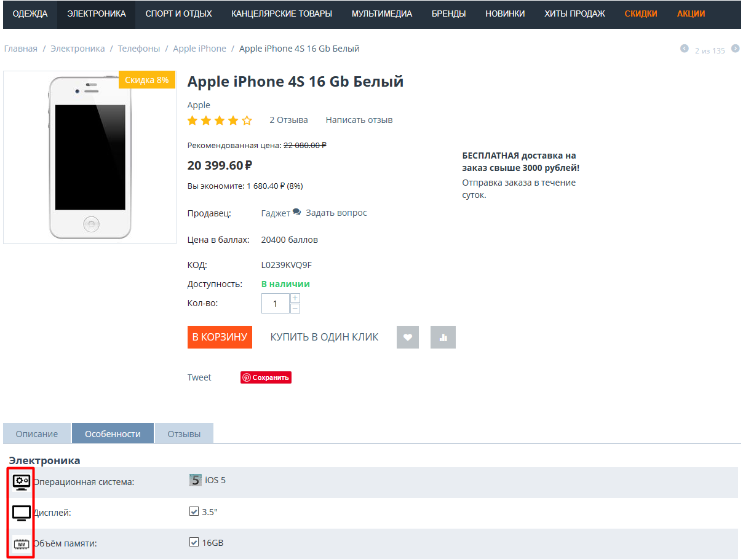This screenshot has height=560, width=743.
Task: Open the Хиты продаж menu item
Action: (575, 14)
